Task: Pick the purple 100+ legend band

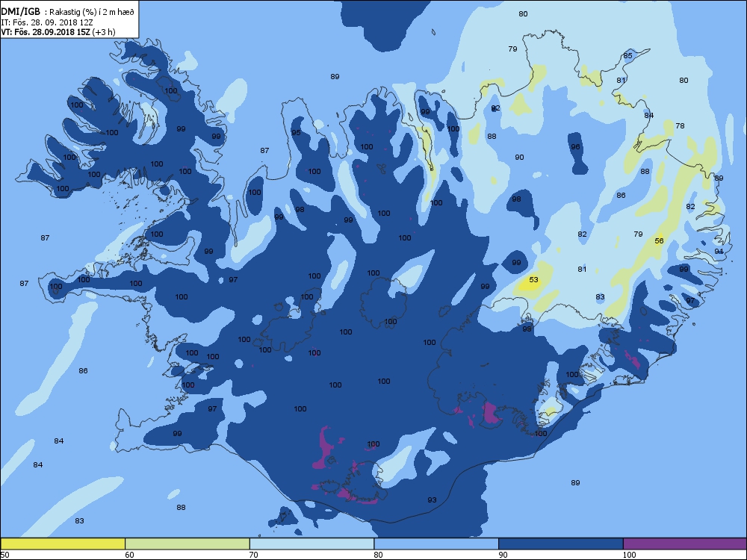Action: point(685,544)
